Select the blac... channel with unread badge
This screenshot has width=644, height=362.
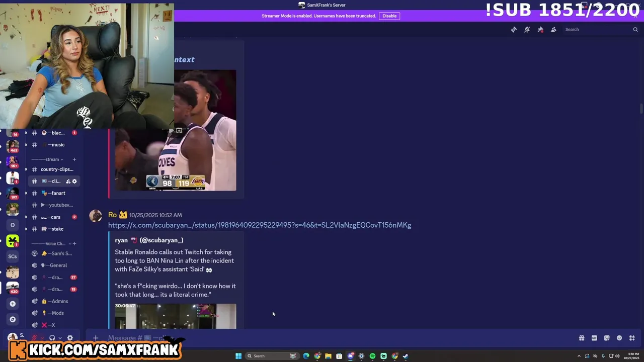coord(53,133)
